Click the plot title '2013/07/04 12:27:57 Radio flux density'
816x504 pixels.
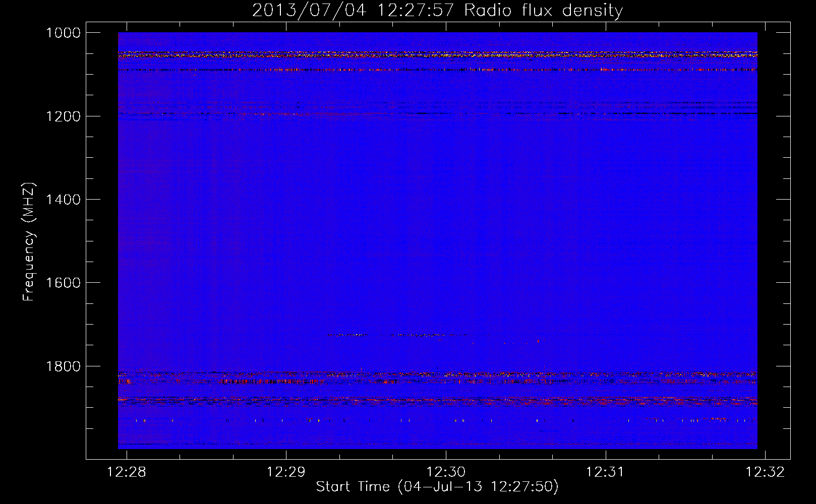click(438, 11)
